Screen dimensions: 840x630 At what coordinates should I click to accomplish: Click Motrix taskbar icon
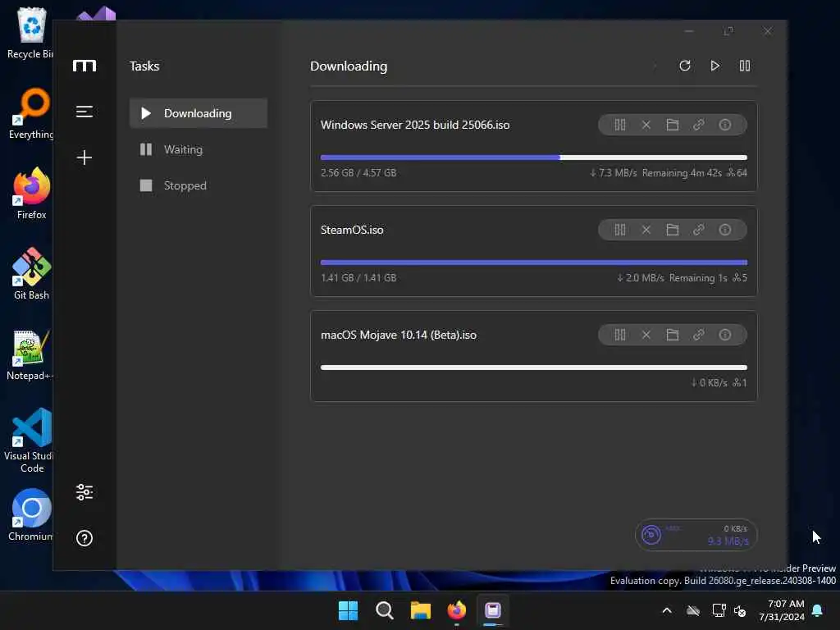click(493, 610)
